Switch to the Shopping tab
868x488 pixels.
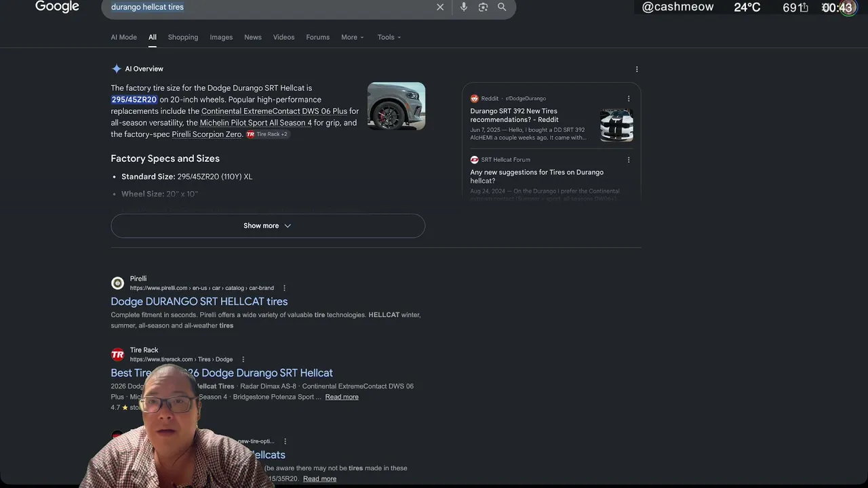(x=183, y=37)
